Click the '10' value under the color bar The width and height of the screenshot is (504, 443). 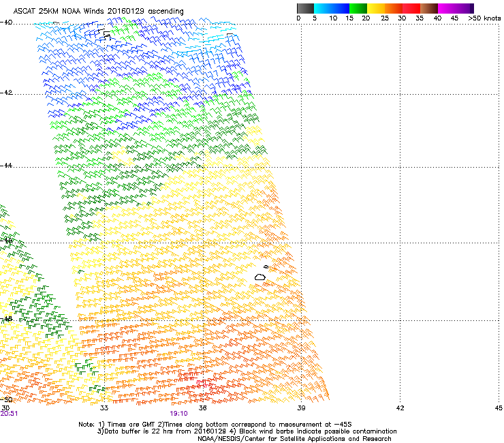(x=333, y=18)
